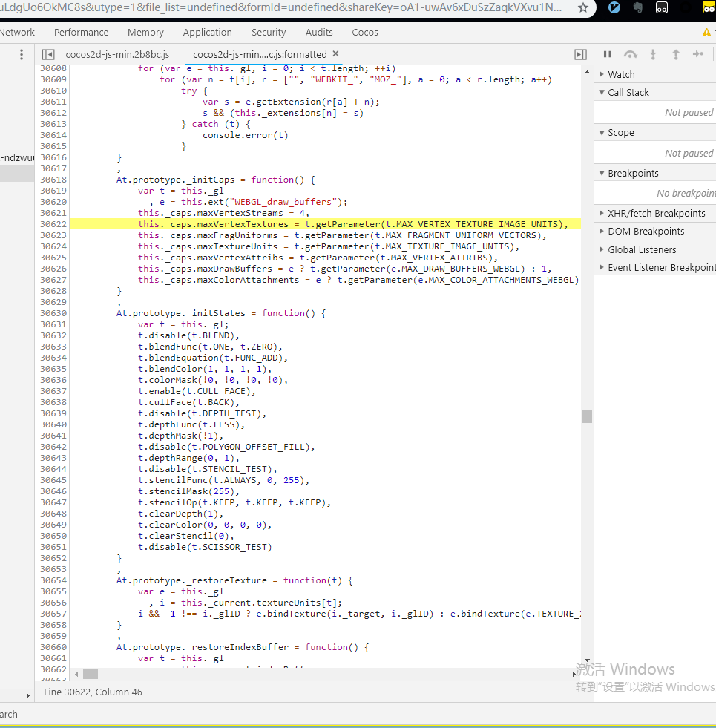This screenshot has height=728, width=716.
Task: Click 't.clearColor(0, 0, 0, 0)' line
Action: (x=202, y=525)
